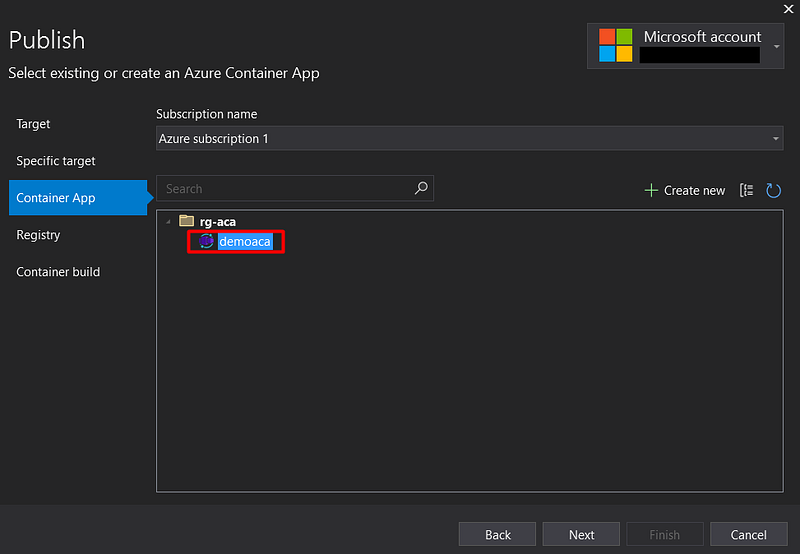This screenshot has height=554, width=800.
Task: Go to the Target step
Action: point(33,124)
